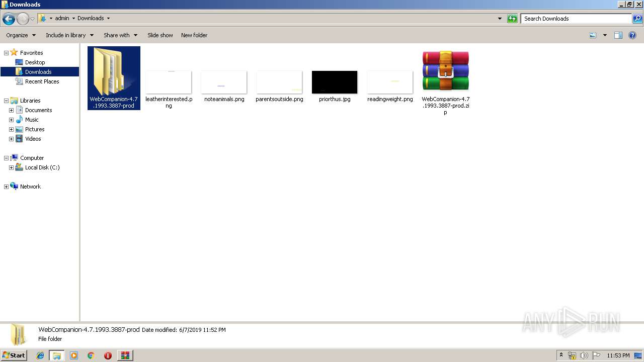Open the view options dropdown arrow

(605, 35)
